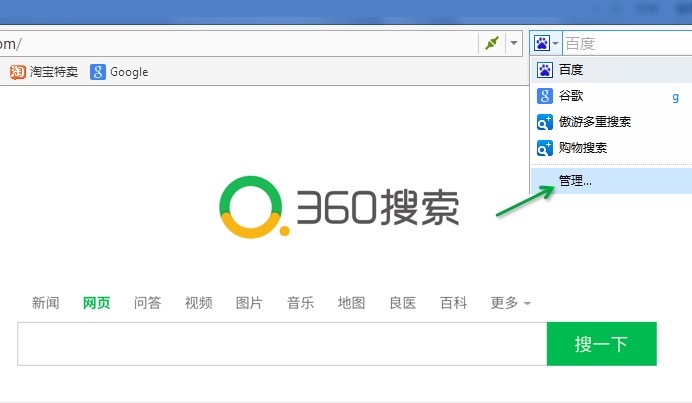Open 管理... search engine management

(611, 181)
